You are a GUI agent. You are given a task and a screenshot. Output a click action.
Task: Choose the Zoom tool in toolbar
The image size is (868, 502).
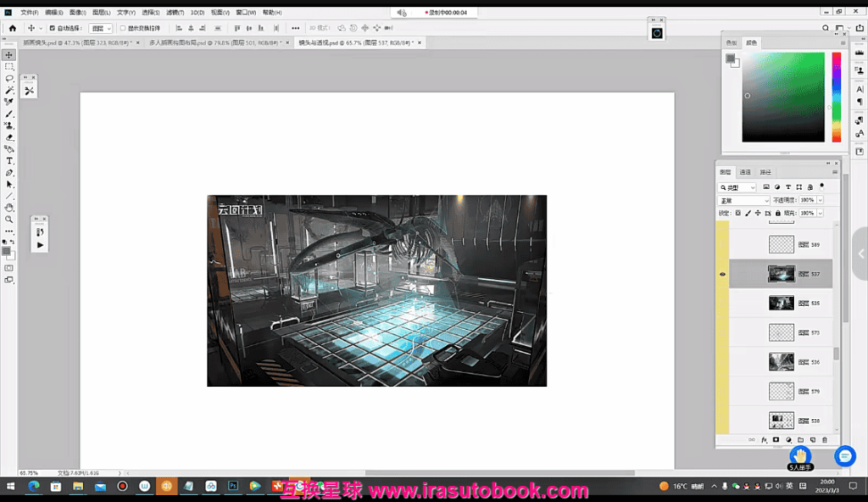(x=9, y=219)
